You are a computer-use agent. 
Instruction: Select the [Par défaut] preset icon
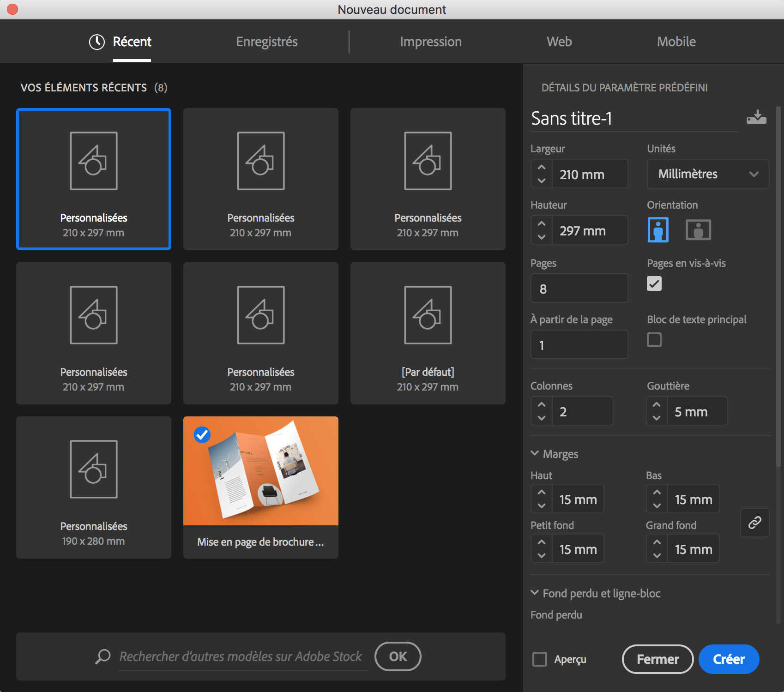click(428, 315)
